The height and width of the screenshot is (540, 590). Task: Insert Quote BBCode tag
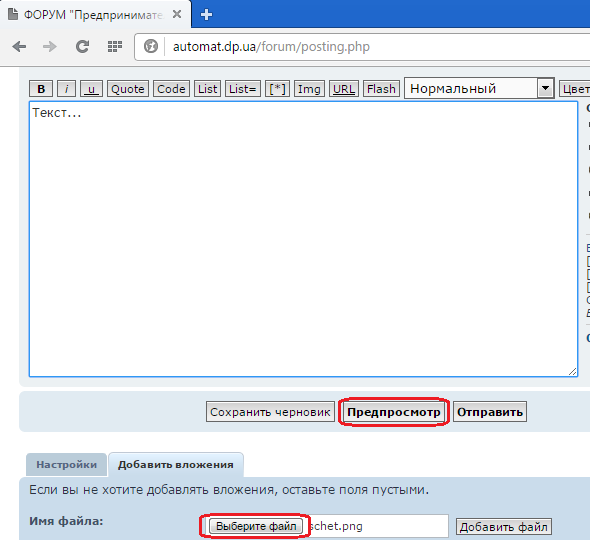pyautogui.click(x=128, y=89)
